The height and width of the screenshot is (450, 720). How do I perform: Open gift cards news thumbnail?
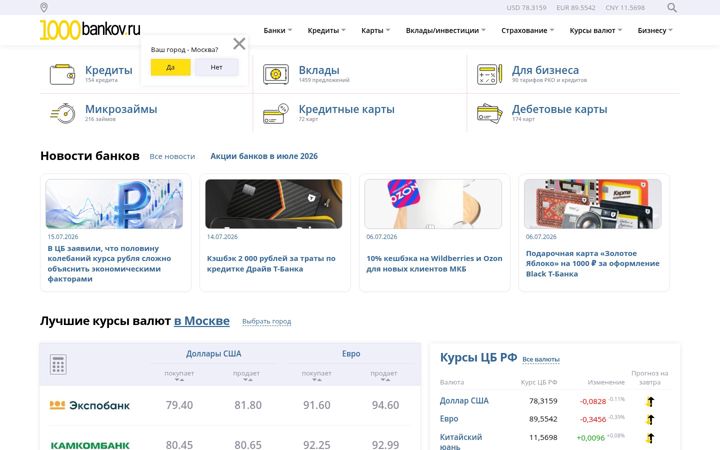[x=593, y=204]
